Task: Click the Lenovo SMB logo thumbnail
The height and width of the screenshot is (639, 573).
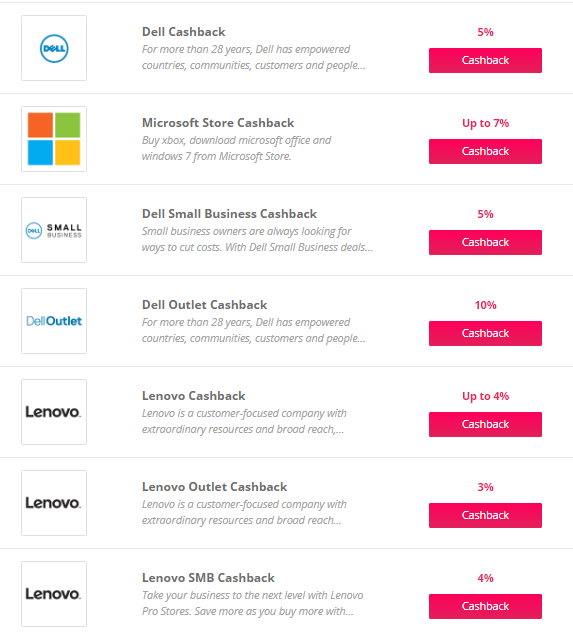Action: (54, 593)
